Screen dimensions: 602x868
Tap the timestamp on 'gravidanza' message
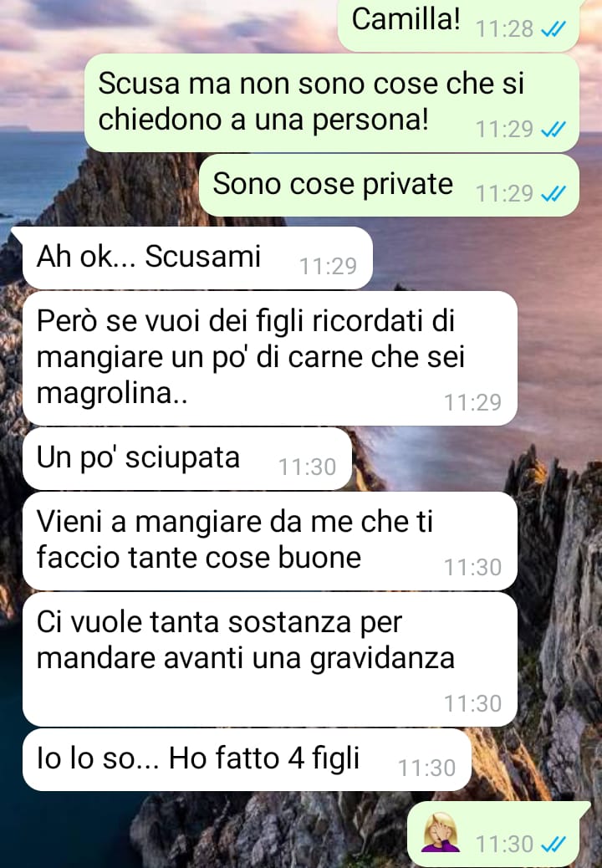click(x=472, y=703)
